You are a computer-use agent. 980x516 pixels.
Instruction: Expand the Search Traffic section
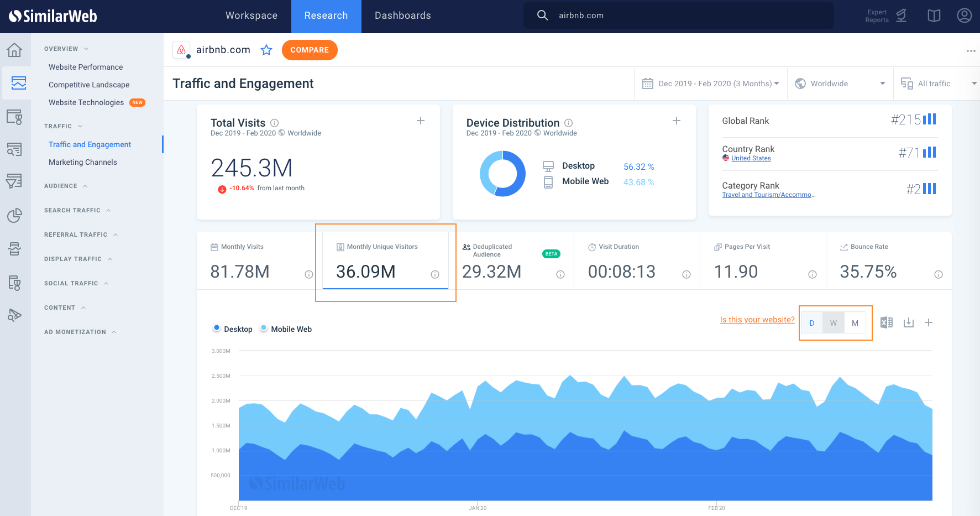coord(77,210)
